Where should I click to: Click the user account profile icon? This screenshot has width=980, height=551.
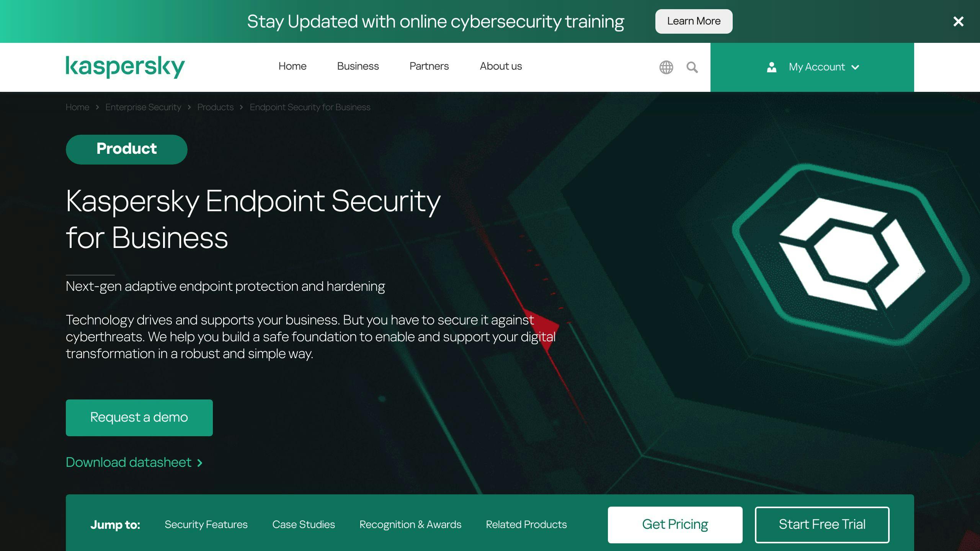point(771,67)
